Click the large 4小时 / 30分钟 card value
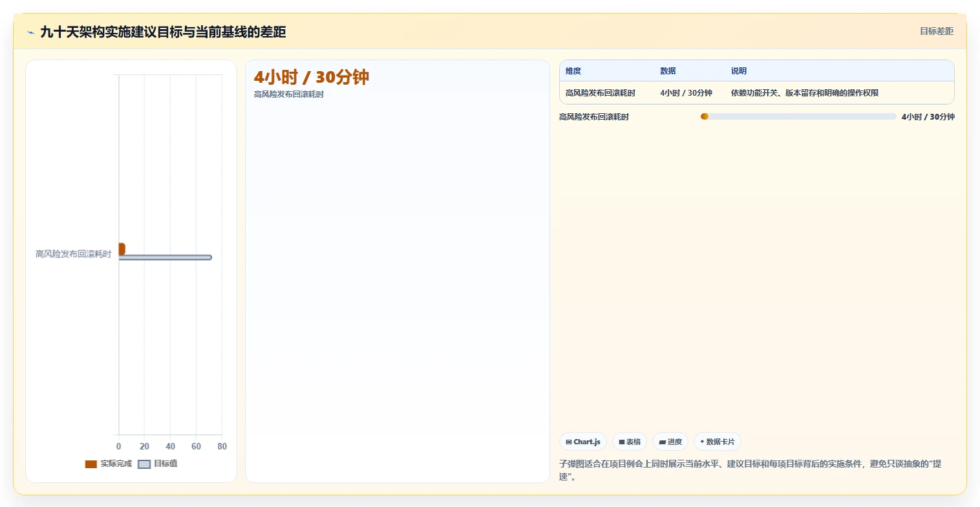 (312, 77)
